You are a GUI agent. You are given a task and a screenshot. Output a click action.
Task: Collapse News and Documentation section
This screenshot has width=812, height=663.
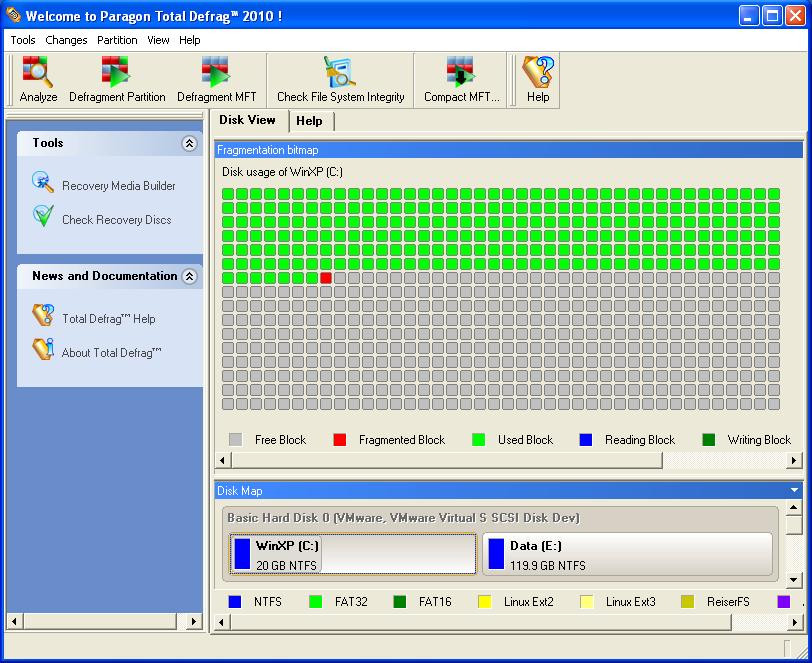[x=189, y=277]
